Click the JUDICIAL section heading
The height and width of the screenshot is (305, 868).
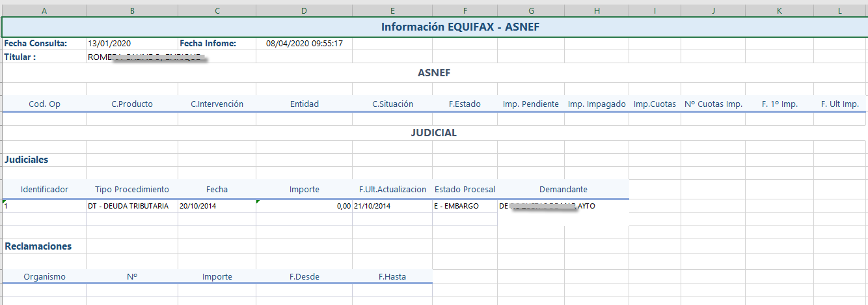click(x=434, y=133)
